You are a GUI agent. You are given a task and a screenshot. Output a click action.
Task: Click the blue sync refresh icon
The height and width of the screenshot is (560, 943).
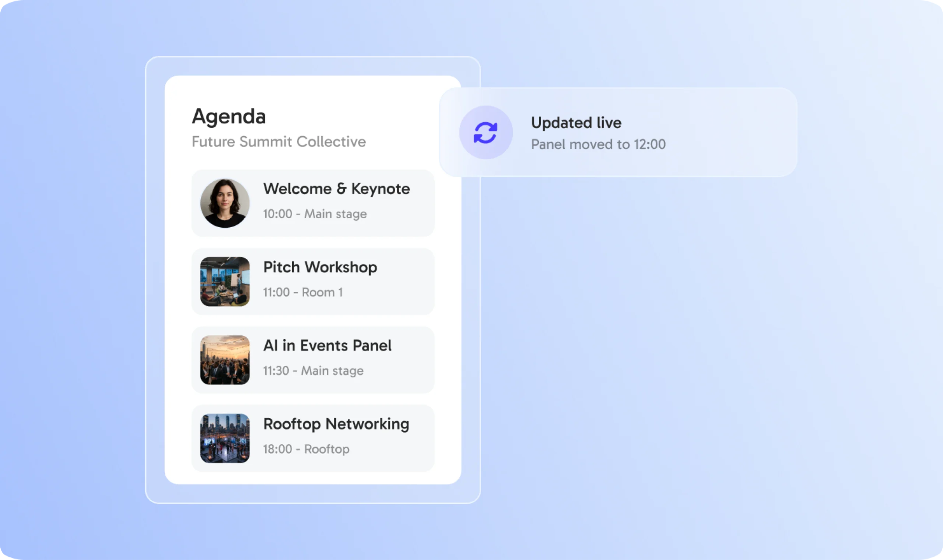tap(485, 133)
